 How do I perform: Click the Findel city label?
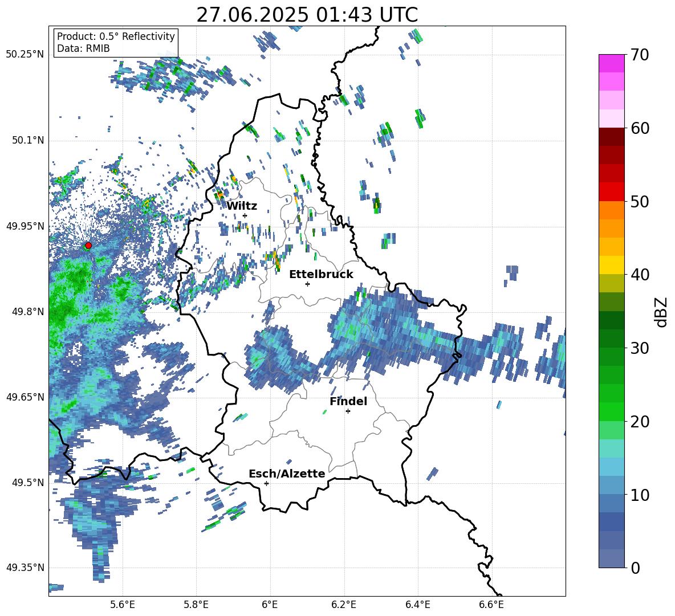(x=348, y=401)
